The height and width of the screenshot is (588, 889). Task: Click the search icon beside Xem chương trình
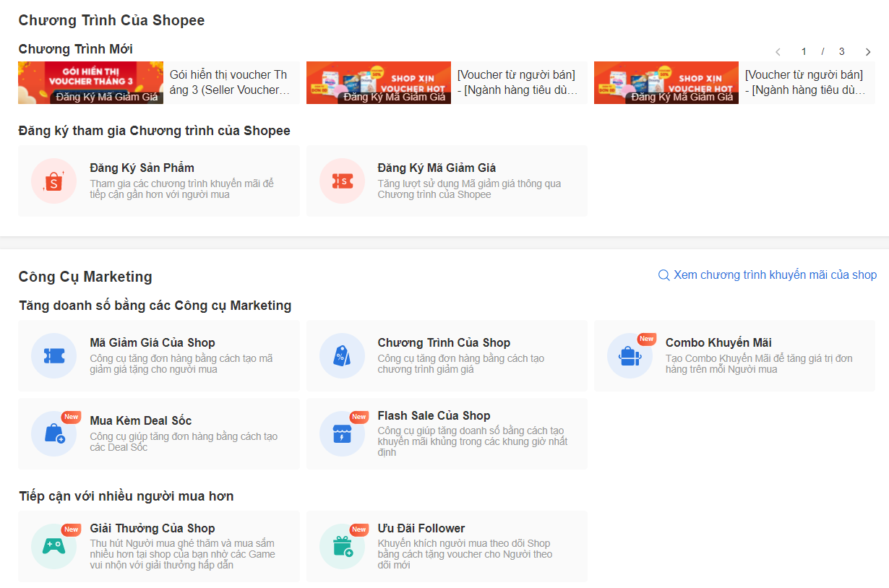pos(663,275)
